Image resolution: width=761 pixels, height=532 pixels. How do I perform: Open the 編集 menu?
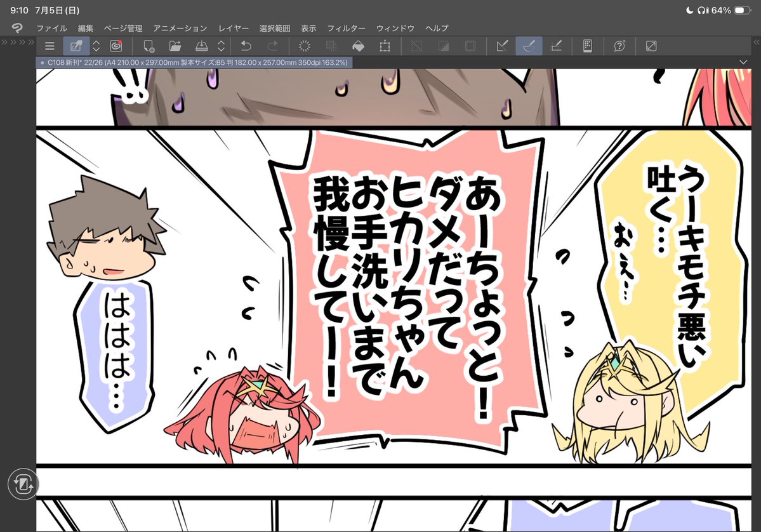tap(86, 28)
